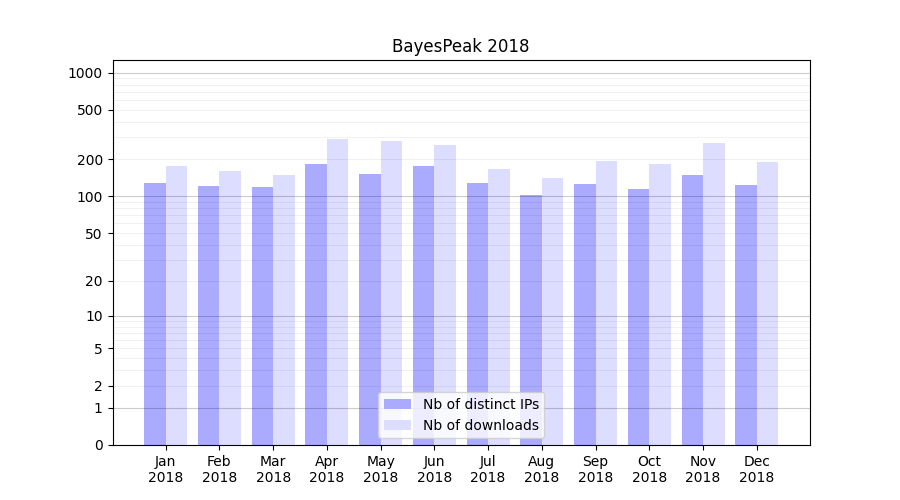Click the chart title 'BayesPeak 2018'
The image size is (900, 500).
point(460,46)
